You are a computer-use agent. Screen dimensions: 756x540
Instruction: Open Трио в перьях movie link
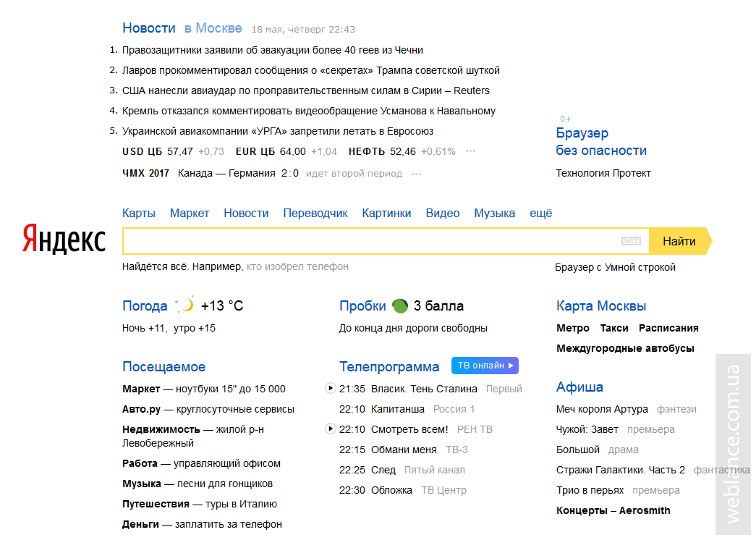pyautogui.click(x=590, y=490)
